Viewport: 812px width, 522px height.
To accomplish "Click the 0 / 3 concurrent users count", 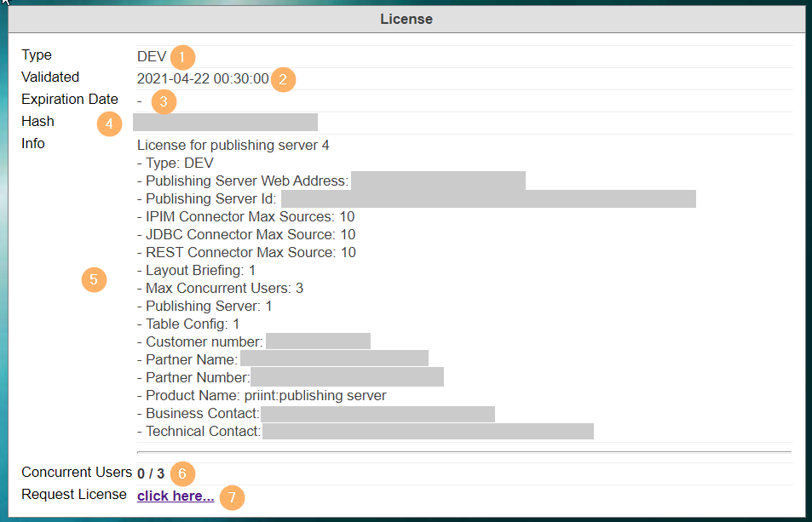I will pos(151,473).
